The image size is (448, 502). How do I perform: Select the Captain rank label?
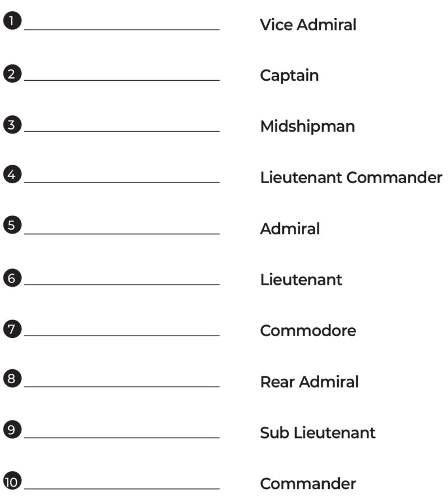[x=290, y=76]
